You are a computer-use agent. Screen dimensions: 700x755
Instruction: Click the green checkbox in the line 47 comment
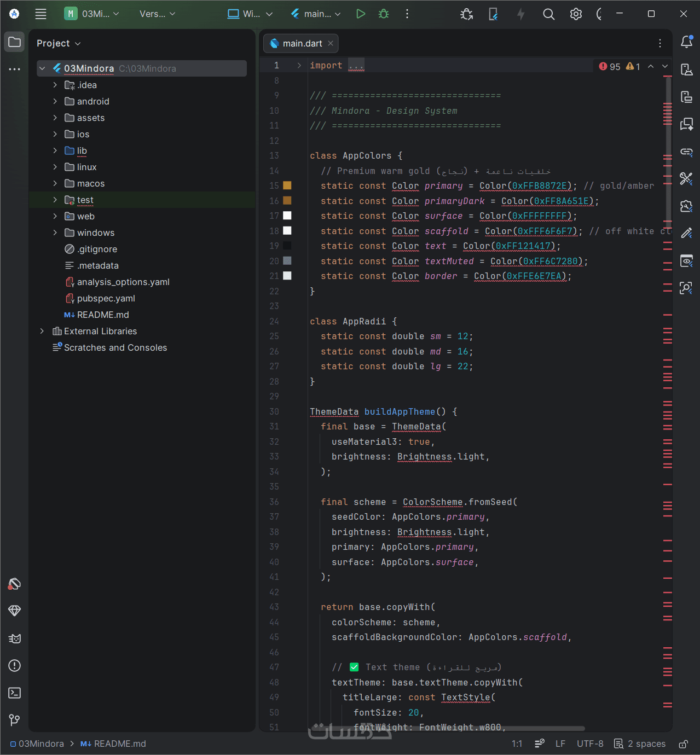pyautogui.click(x=354, y=667)
